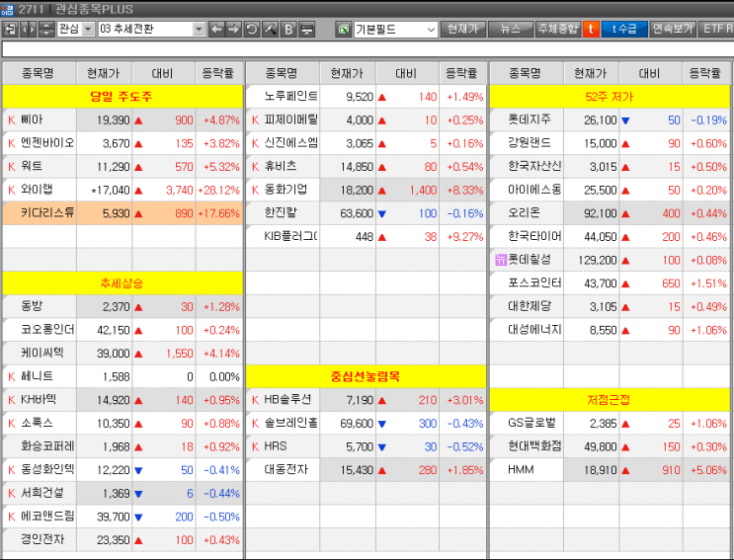
Task: Click the refresh/rotate icon in toolbar
Action: [252, 29]
